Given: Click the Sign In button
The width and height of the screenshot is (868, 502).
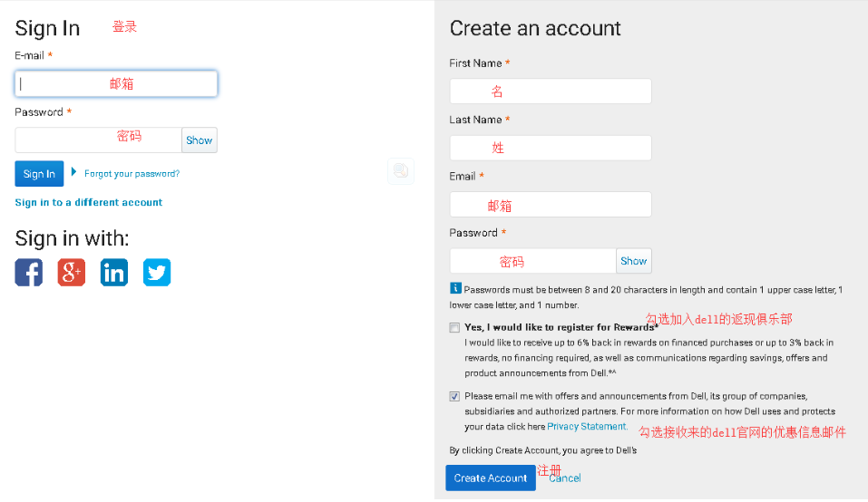Looking at the screenshot, I should 39,174.
